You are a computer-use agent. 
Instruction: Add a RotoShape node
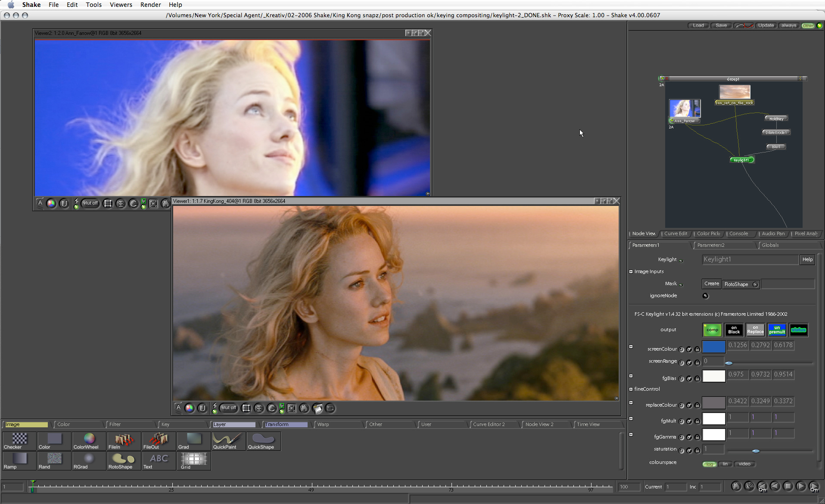[x=124, y=460]
